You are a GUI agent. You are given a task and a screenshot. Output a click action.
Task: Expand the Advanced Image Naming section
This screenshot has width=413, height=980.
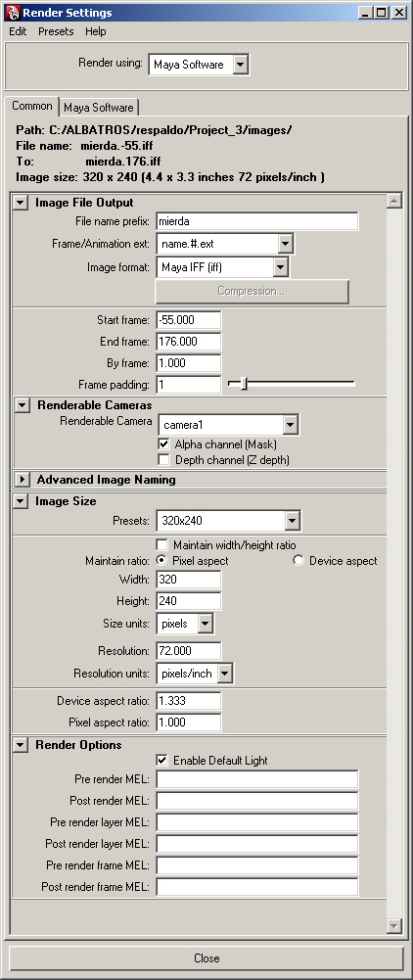click(22, 480)
